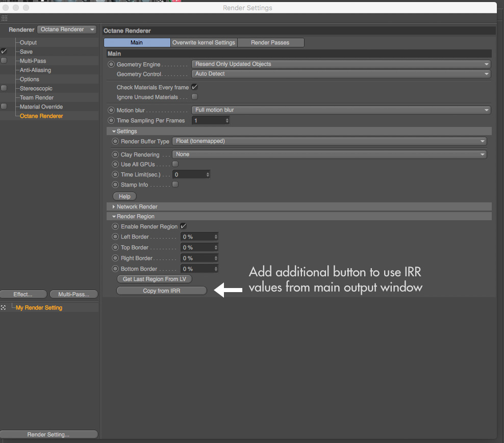The width and height of the screenshot is (504, 443).
Task: Uncheck the Save checkbox in sidebar
Action: [4, 51]
